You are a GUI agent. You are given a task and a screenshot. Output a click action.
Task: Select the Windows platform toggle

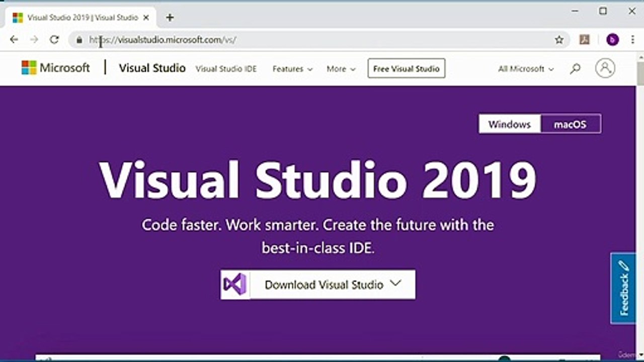[x=509, y=124]
